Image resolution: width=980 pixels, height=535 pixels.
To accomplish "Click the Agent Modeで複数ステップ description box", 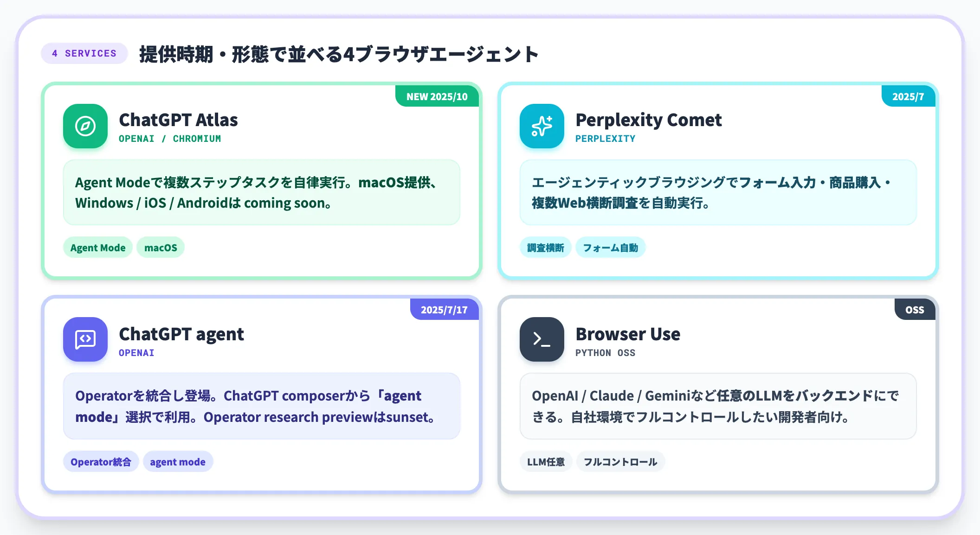I will click(262, 192).
